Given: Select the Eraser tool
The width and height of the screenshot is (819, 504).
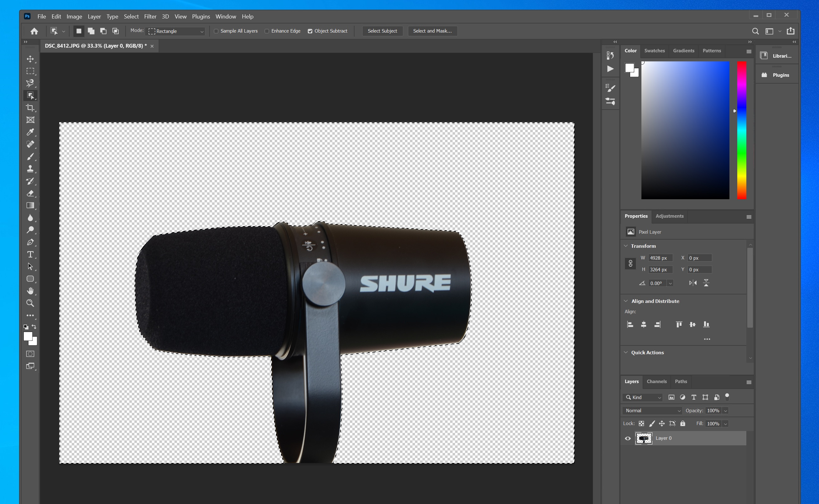Looking at the screenshot, I should [30, 193].
